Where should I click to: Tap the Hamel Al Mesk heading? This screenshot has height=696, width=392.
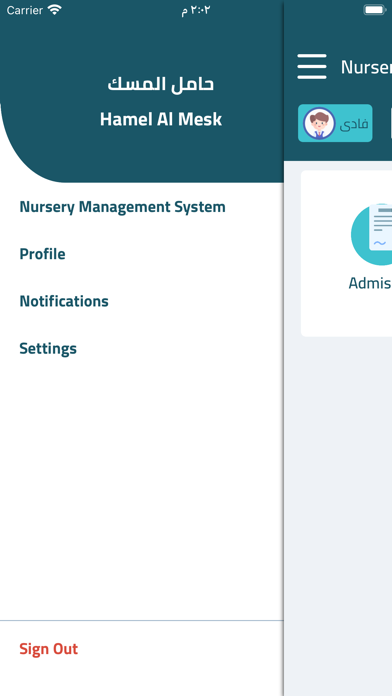click(161, 119)
